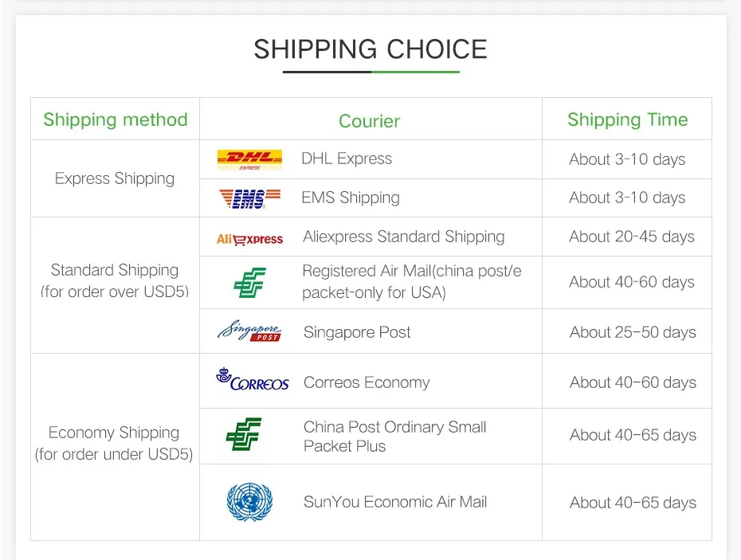The height and width of the screenshot is (560, 741).
Task: Click About 20-45 days shipping time
Action: click(632, 237)
